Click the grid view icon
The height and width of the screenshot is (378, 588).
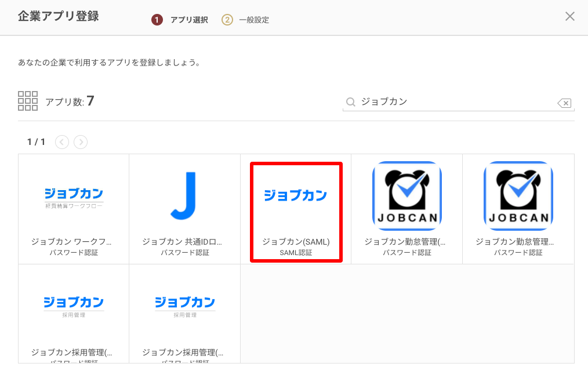28,101
